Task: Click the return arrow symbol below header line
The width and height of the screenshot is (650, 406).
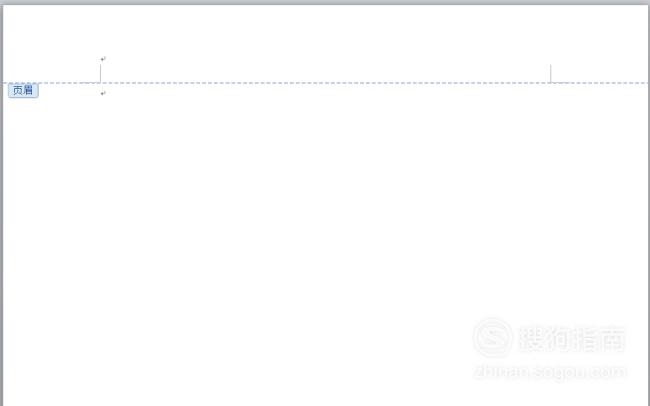Action: (x=103, y=94)
